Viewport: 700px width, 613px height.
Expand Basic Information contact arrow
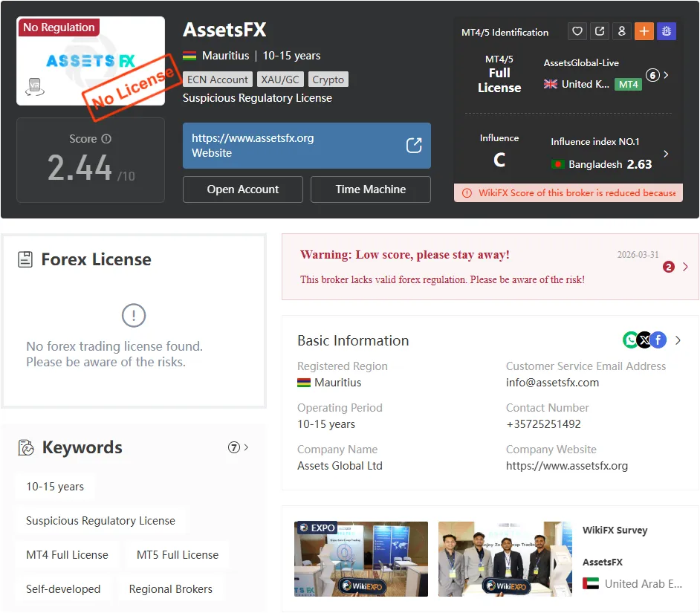click(678, 340)
